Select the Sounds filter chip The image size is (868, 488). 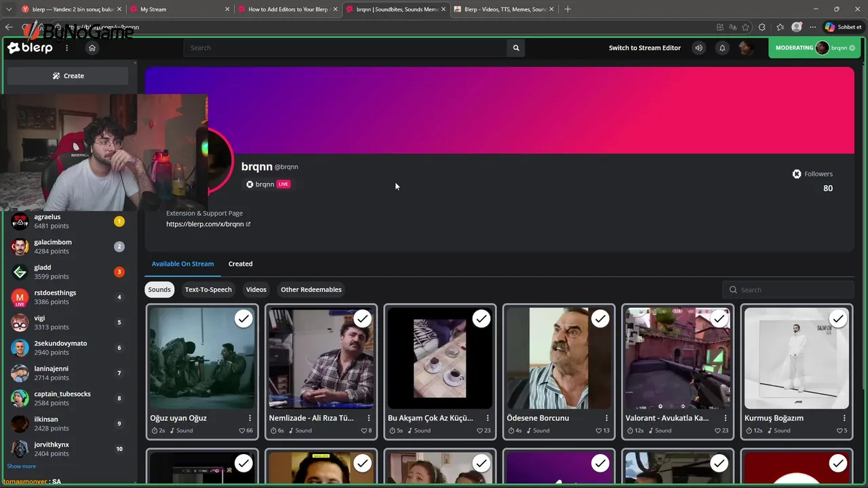159,289
